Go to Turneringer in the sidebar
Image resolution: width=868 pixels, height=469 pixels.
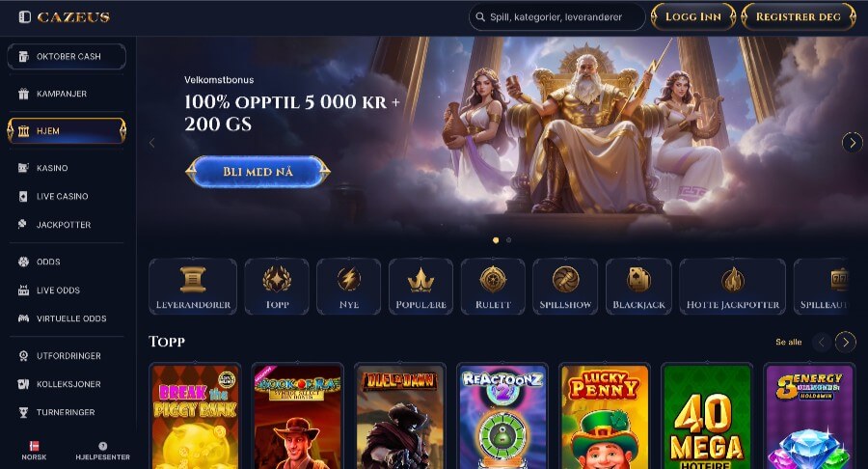point(67,412)
